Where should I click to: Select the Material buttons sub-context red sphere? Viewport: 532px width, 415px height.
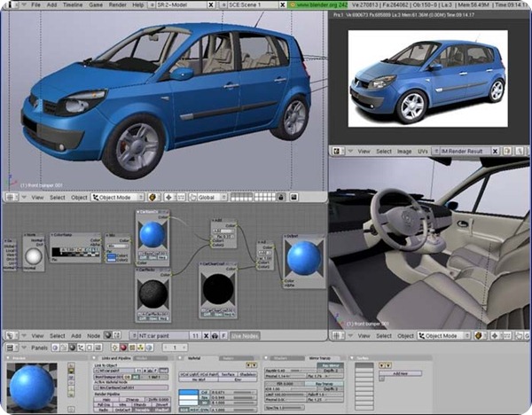(124, 348)
